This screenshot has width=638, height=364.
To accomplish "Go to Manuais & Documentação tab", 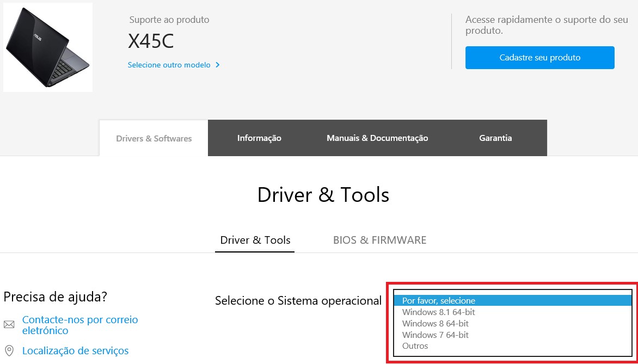I will (x=377, y=138).
